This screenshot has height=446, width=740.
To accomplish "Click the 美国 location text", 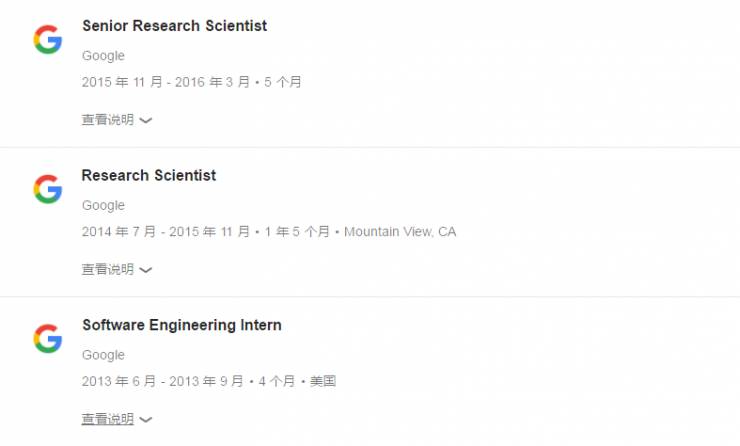I will pos(323,381).
